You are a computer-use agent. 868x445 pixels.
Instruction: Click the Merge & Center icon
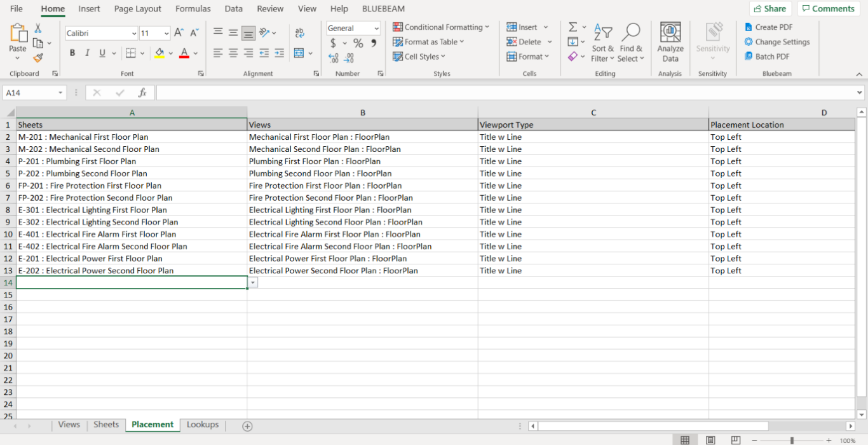[299, 53]
